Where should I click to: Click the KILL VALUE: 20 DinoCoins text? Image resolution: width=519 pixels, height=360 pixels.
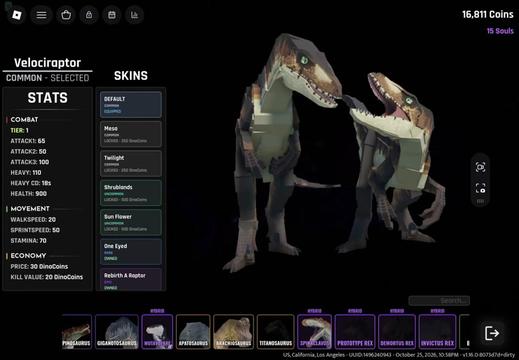pyautogui.click(x=47, y=277)
